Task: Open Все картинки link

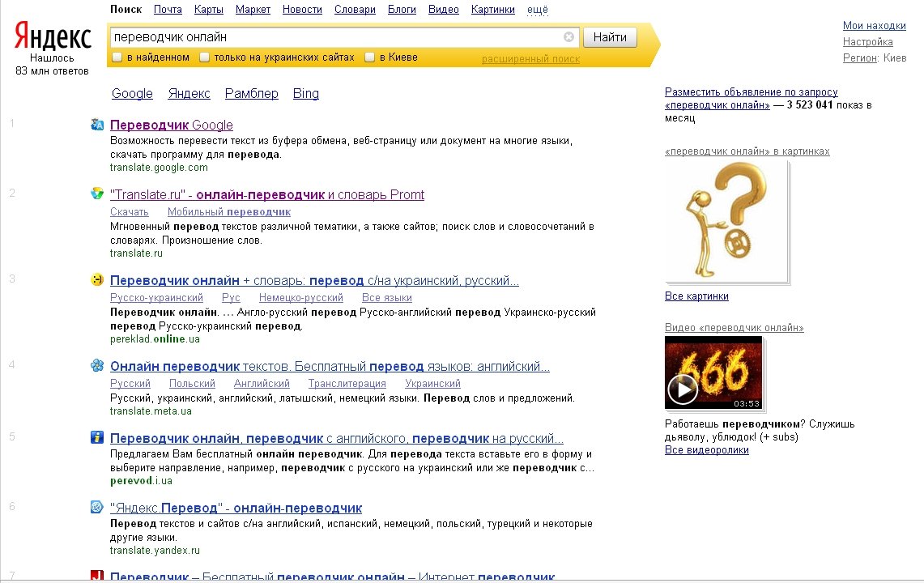Action: [x=696, y=296]
